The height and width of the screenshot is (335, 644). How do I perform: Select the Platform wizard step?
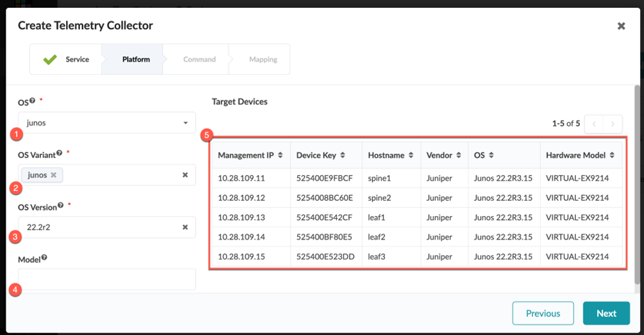tap(135, 59)
